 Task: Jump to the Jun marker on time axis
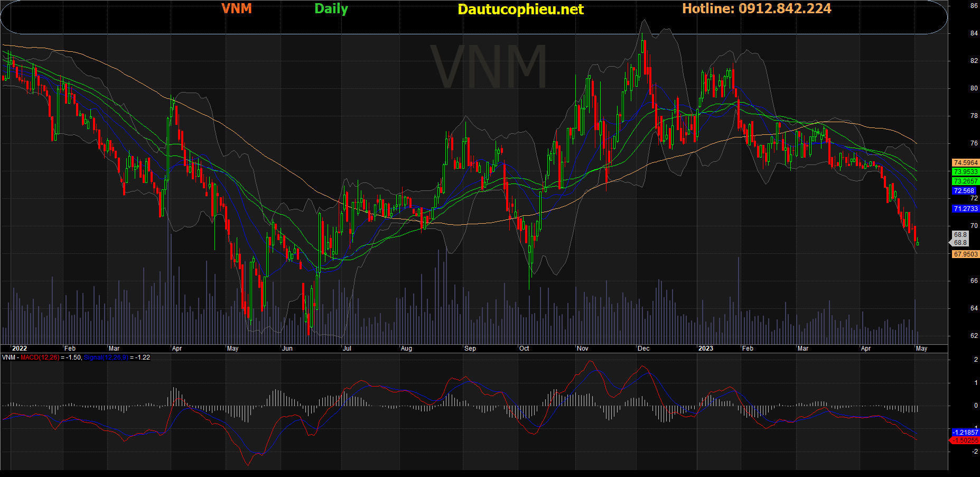coord(287,348)
